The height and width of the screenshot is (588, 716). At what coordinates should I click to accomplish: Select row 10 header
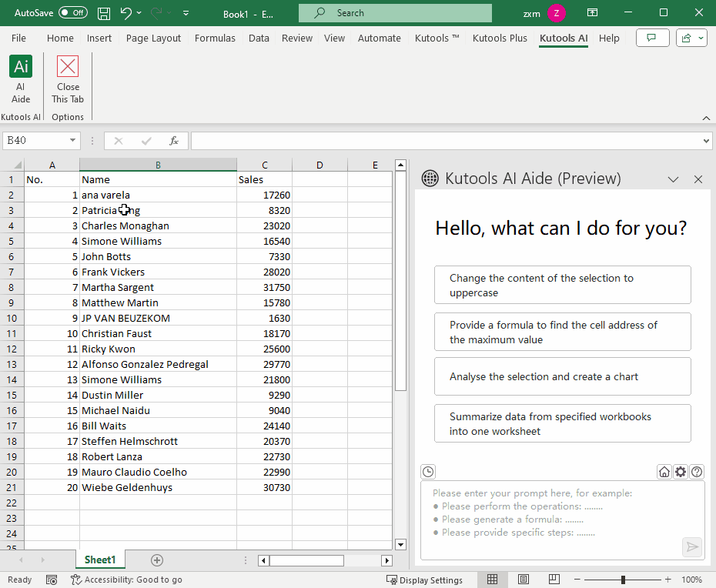[x=12, y=318]
